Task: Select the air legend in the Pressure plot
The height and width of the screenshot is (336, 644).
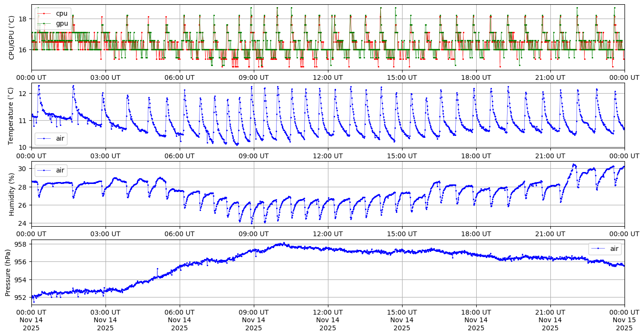Action: pos(605,249)
